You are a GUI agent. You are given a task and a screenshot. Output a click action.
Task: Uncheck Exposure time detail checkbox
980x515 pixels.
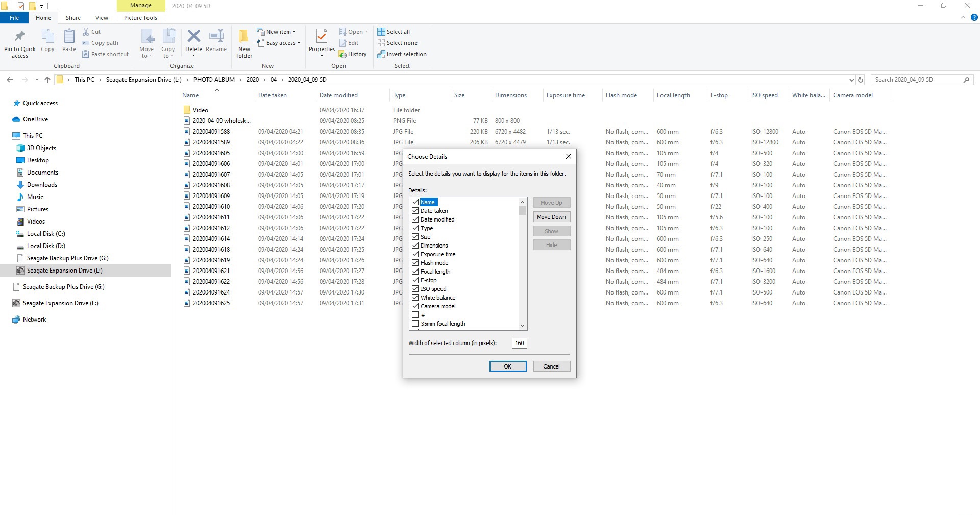415,254
